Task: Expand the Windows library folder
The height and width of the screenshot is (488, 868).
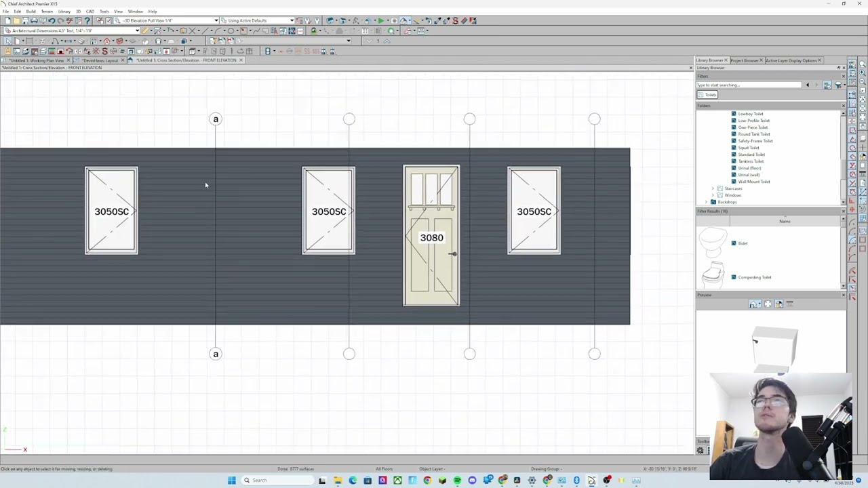Action: pos(713,195)
